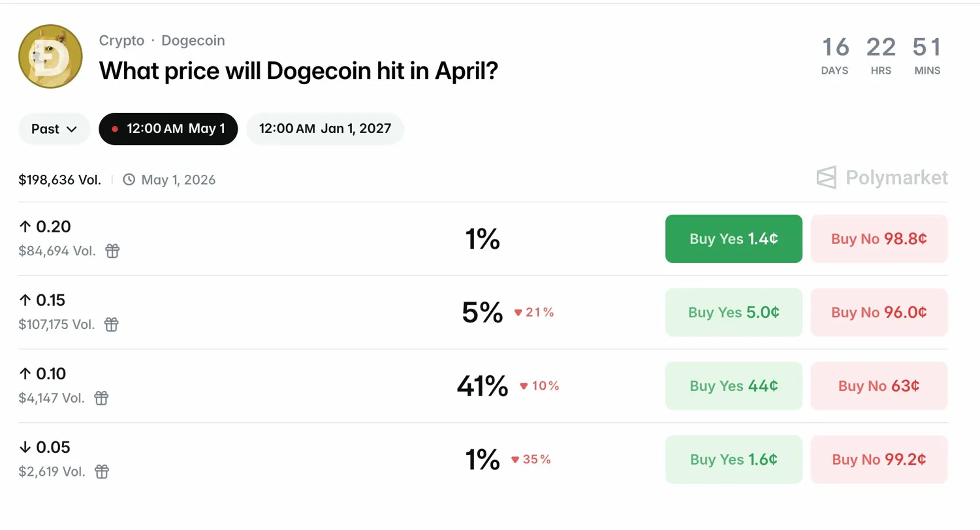Viewport: 980px width, 530px height.
Task: Click the Dogecoin coin logo
Action: (51, 58)
